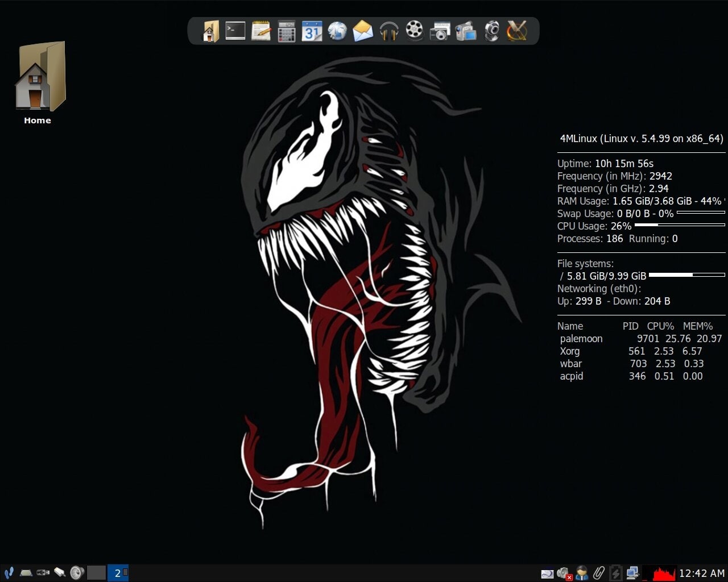Click the taskbar speaker icon

77,573
